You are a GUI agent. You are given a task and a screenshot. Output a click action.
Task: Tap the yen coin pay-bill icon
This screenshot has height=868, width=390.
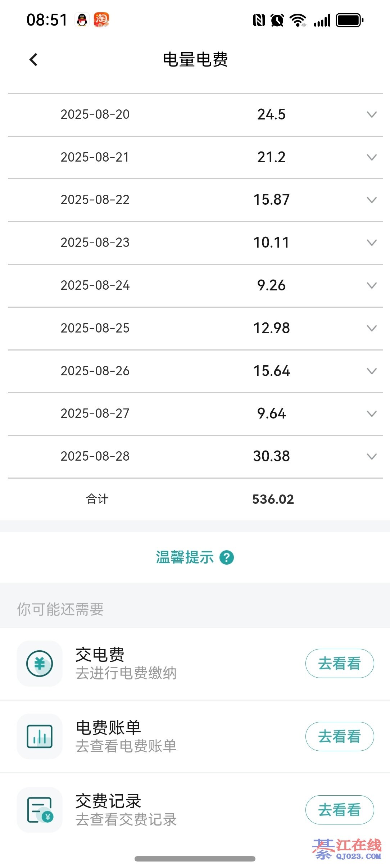tap(40, 664)
